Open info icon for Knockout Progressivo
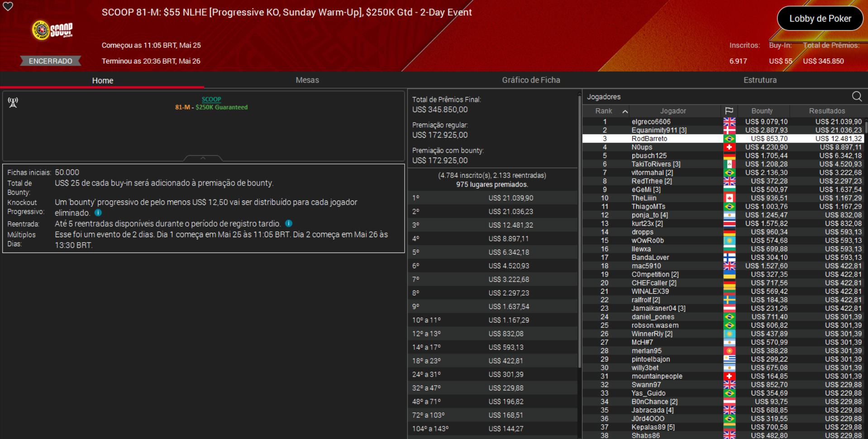This screenshot has width=868, height=439. (x=98, y=213)
